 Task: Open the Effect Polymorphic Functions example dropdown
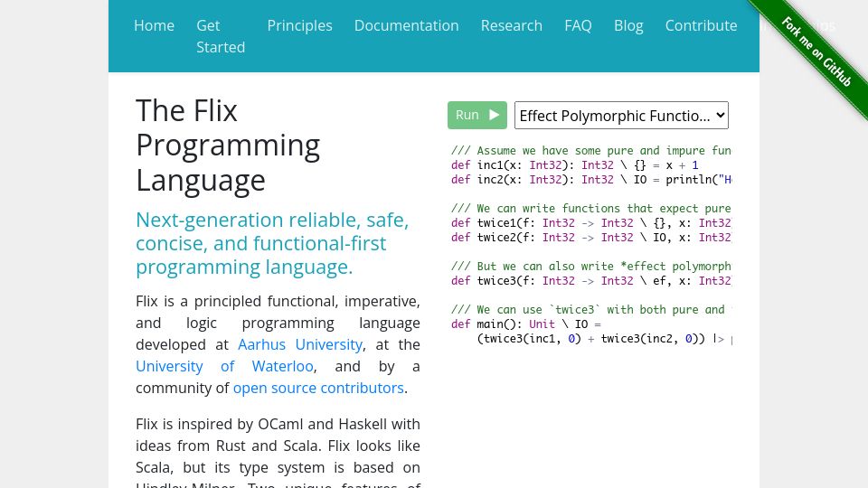pyautogui.click(x=621, y=115)
